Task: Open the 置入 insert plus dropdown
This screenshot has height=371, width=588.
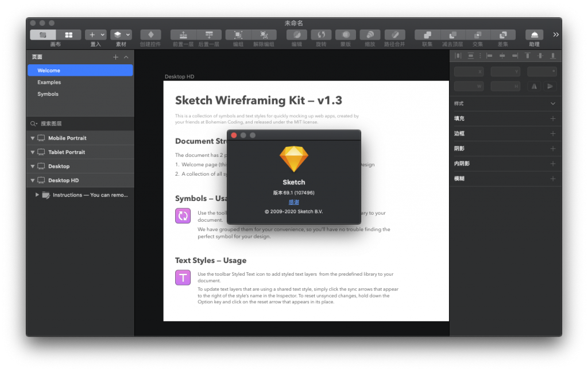Action: pyautogui.click(x=96, y=35)
